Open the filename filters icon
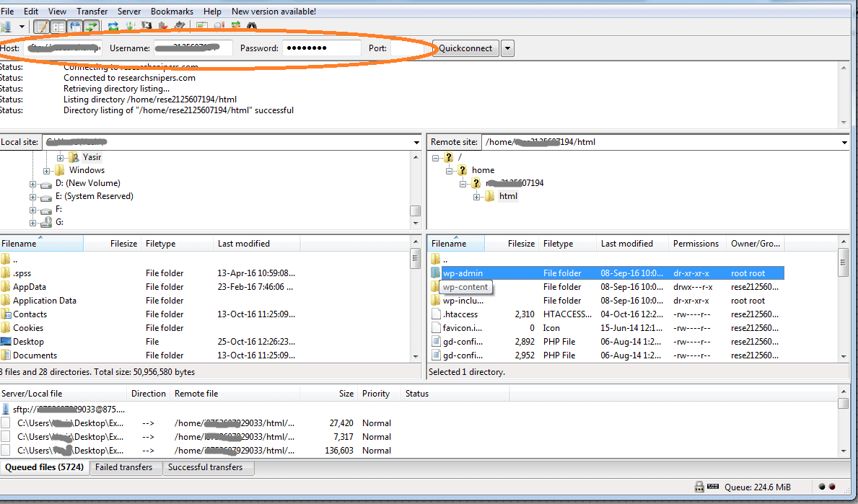 click(x=201, y=27)
